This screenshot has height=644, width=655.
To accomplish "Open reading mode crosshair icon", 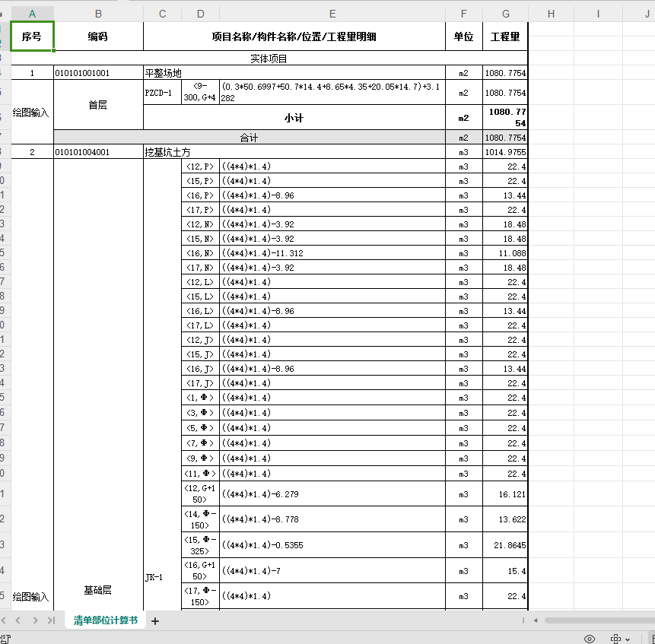I will click(615, 639).
